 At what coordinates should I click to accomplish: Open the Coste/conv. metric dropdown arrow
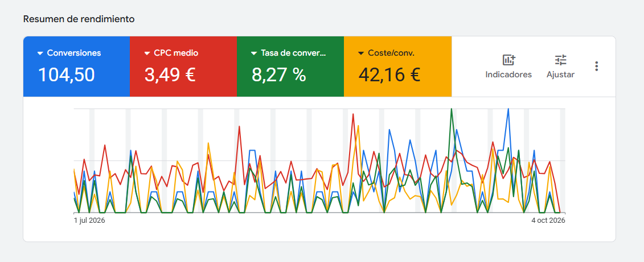[361, 53]
